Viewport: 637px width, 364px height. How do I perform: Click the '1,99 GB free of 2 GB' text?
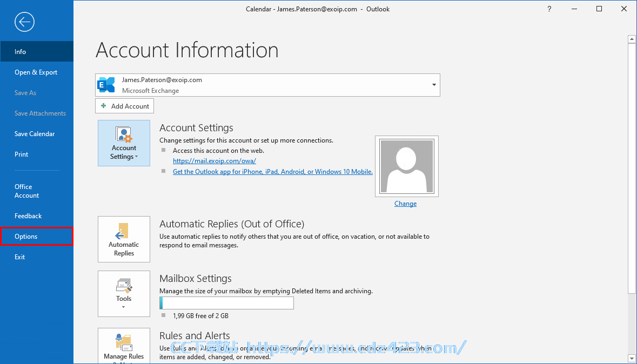coord(200,315)
